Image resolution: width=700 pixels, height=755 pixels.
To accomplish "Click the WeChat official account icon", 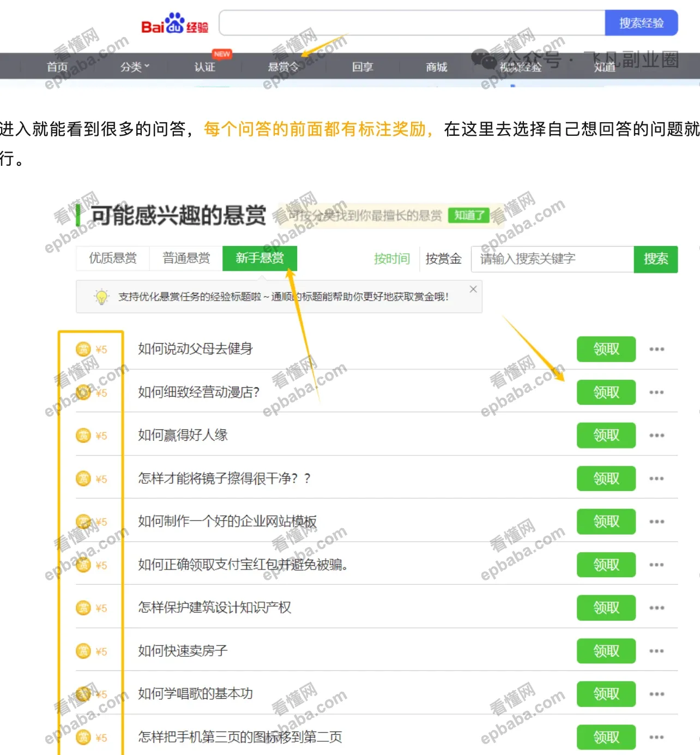I will click(482, 60).
